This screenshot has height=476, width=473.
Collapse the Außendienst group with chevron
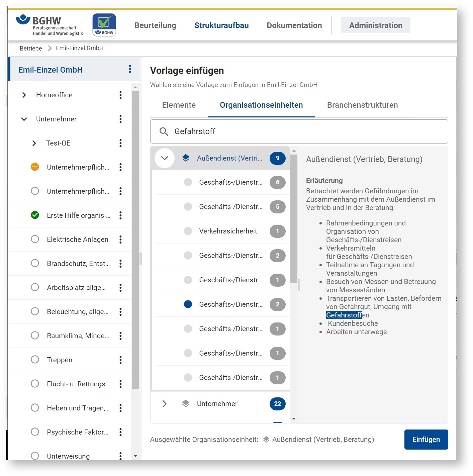click(164, 158)
